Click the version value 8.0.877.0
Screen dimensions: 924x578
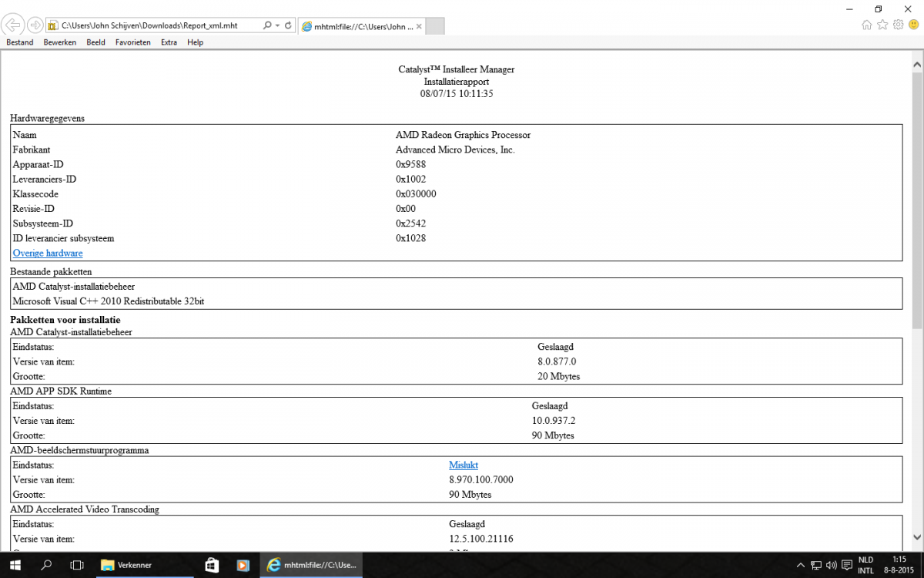pos(557,361)
